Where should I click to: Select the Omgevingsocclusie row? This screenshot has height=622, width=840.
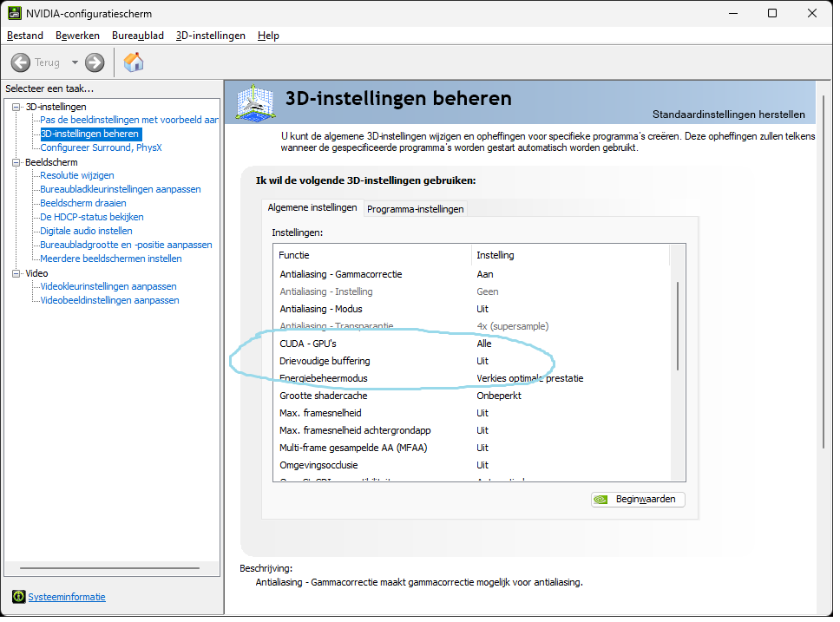471,466
